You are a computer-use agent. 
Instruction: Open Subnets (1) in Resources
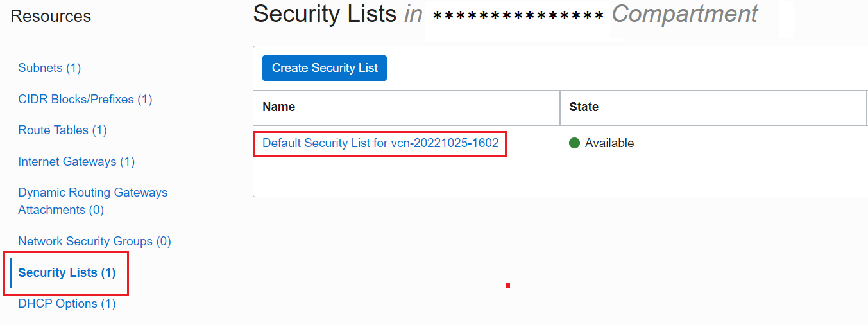click(x=49, y=68)
